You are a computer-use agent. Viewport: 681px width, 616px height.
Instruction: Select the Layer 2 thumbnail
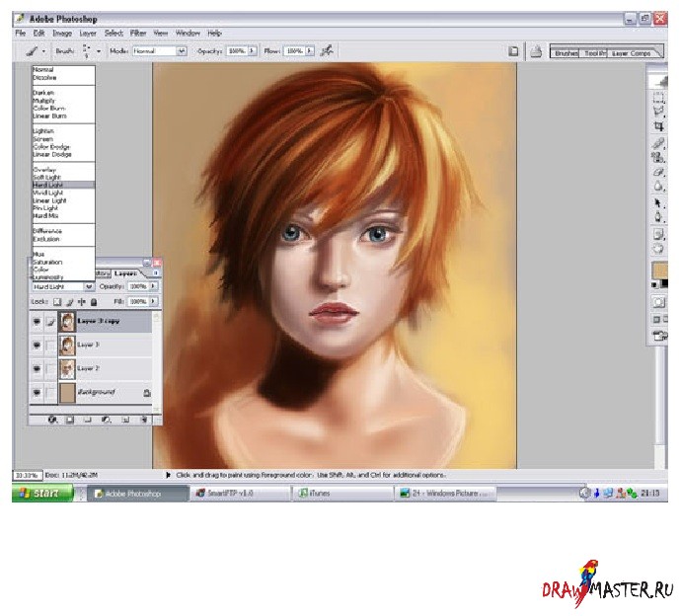67,368
